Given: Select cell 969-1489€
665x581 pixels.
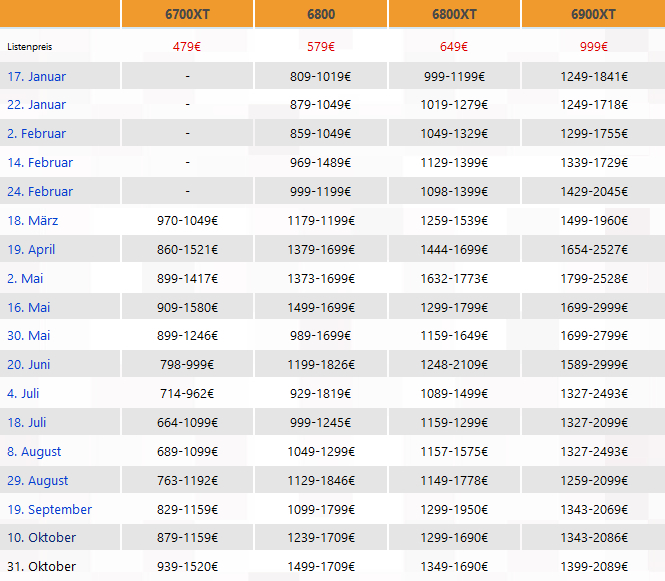Looking at the screenshot, I should 321,162.
